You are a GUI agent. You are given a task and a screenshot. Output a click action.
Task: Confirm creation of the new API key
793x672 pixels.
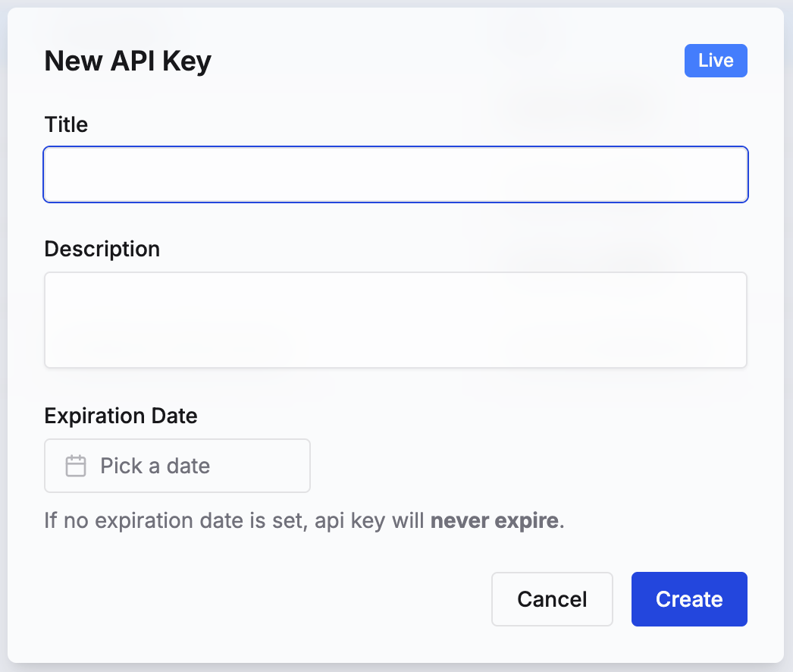(x=688, y=598)
